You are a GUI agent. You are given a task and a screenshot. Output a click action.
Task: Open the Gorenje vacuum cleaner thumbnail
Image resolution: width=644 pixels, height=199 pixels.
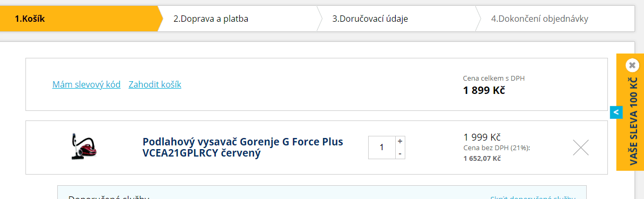84,147
